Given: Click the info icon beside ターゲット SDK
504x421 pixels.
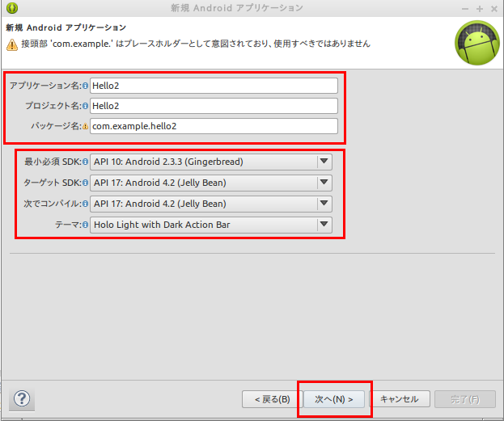Looking at the screenshot, I should [x=85, y=183].
